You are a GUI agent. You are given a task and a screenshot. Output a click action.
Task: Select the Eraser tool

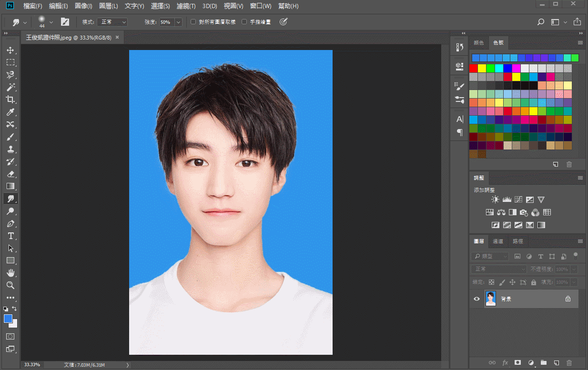(x=10, y=174)
